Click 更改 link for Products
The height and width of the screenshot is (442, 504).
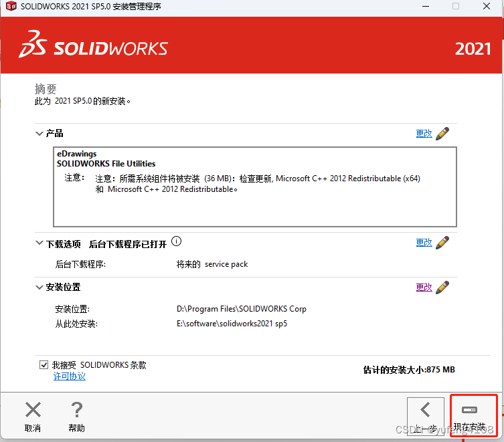(424, 134)
